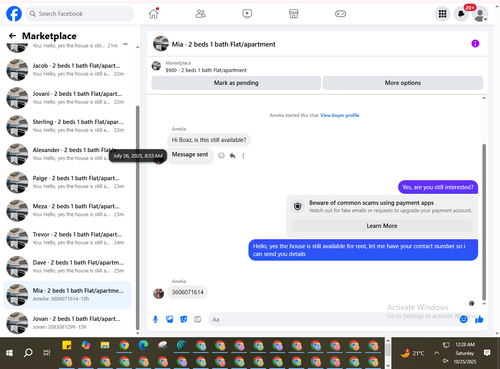
Task: Open the Watch video icon
Action: coord(247,14)
